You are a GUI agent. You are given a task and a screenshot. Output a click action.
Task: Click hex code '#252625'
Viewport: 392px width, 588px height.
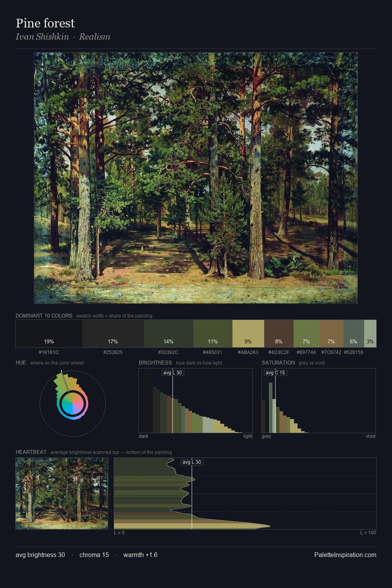coord(113,352)
